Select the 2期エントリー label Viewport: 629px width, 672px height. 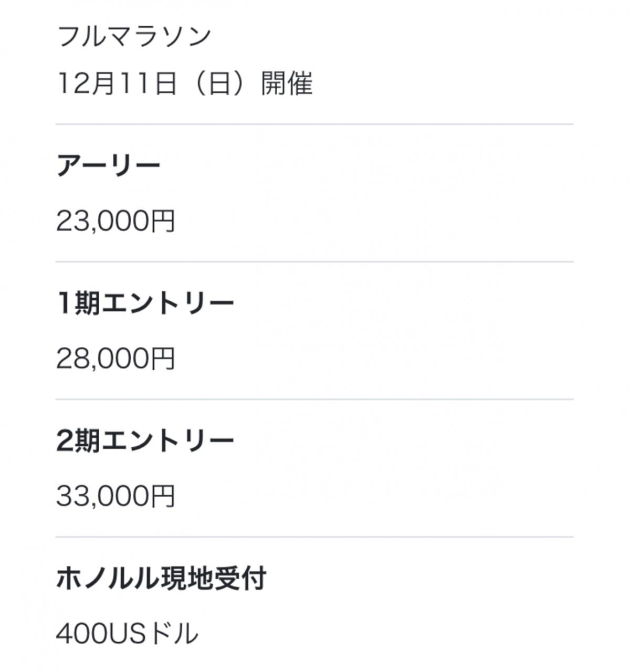point(145,441)
